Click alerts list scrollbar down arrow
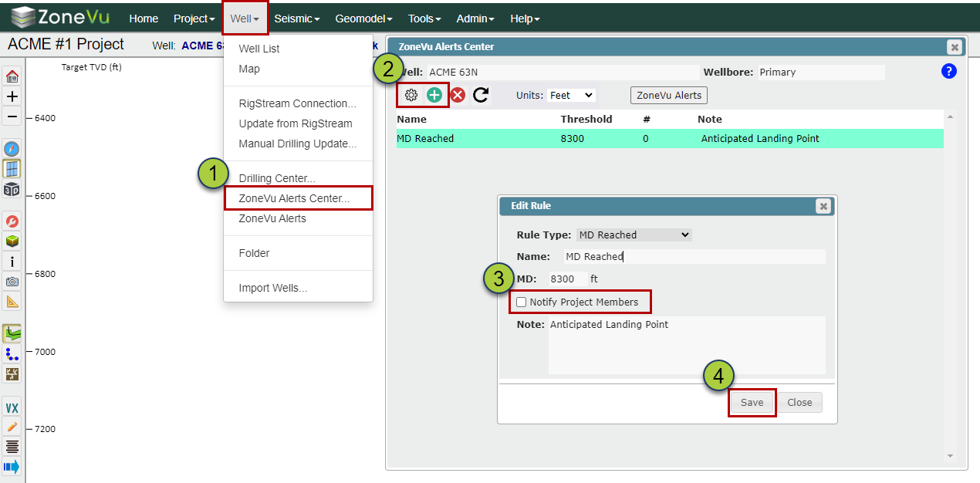Image resolution: width=980 pixels, height=483 pixels. point(950,456)
